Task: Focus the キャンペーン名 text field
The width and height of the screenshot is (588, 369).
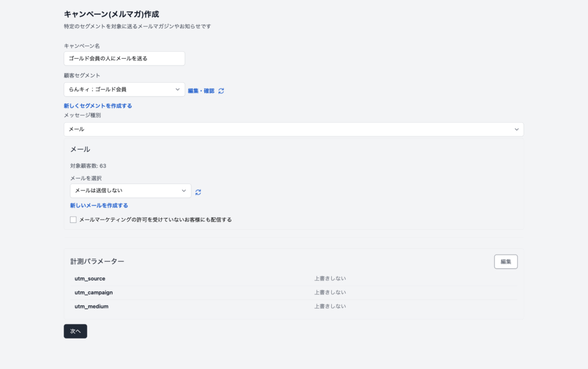Action: [x=124, y=59]
